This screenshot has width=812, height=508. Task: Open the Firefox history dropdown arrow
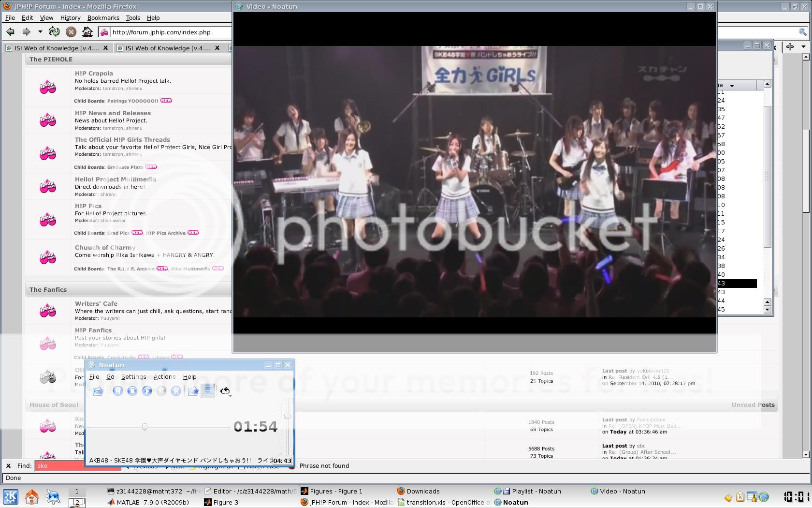pos(40,32)
